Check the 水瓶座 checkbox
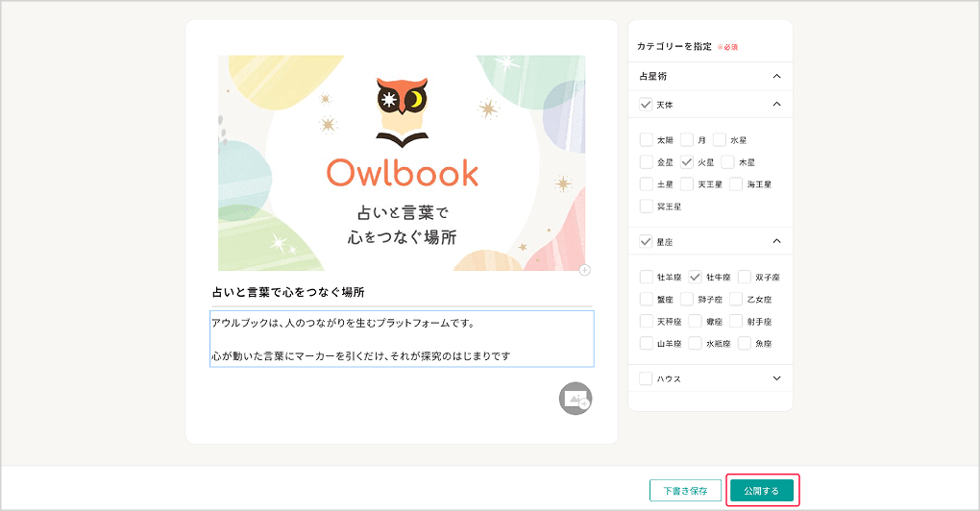Image resolution: width=980 pixels, height=511 pixels. (x=695, y=343)
